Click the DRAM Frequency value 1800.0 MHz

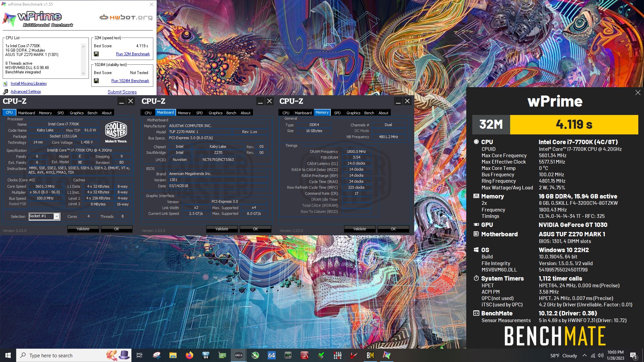point(356,152)
